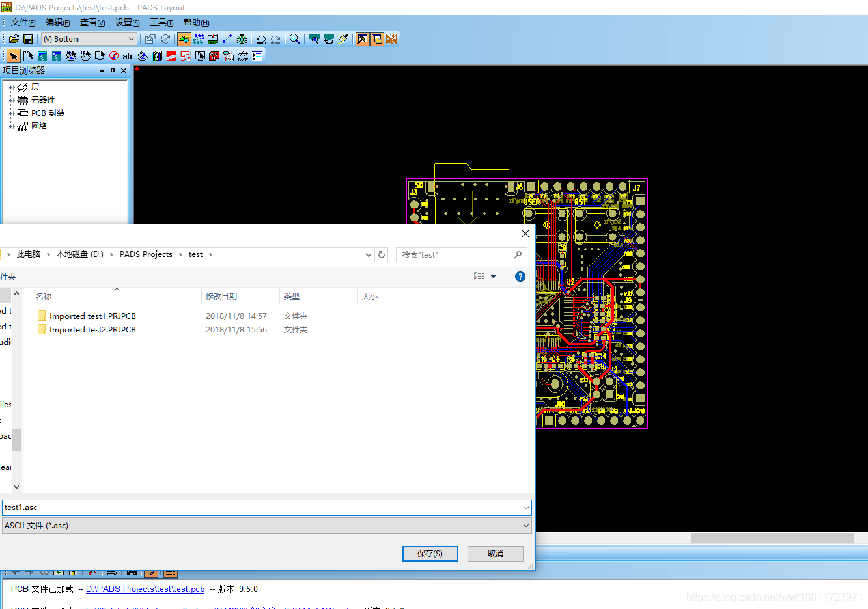
Task: Select the Zoom magnifier tool
Action: (294, 39)
